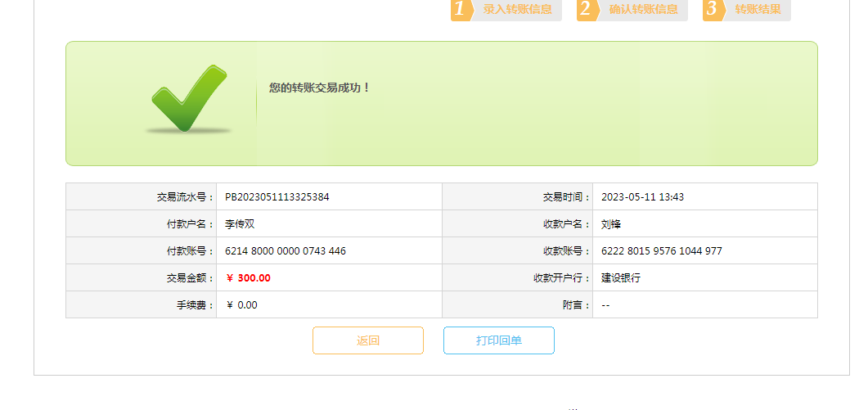Click the green success checkmark icon
This screenshot has width=868, height=410.
point(188,99)
